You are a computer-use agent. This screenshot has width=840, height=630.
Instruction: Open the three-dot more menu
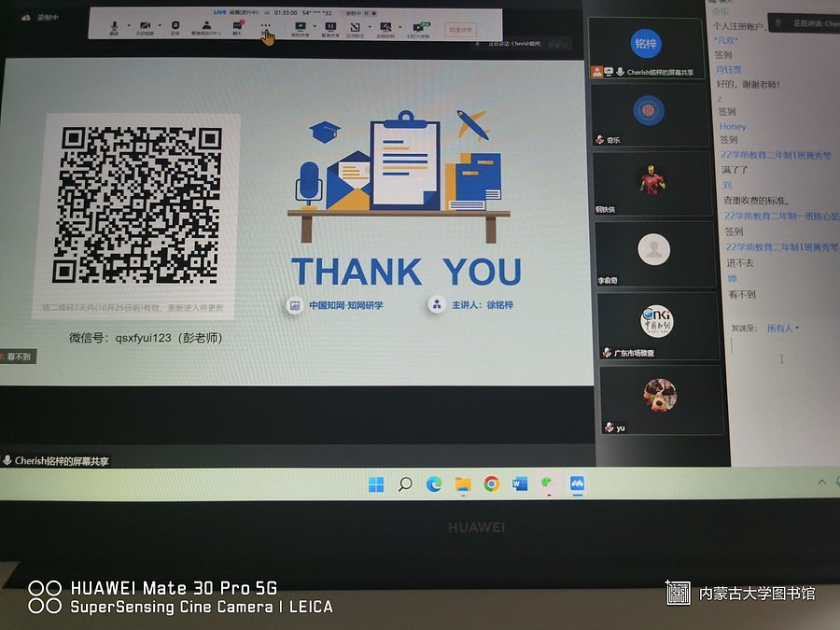click(x=265, y=25)
